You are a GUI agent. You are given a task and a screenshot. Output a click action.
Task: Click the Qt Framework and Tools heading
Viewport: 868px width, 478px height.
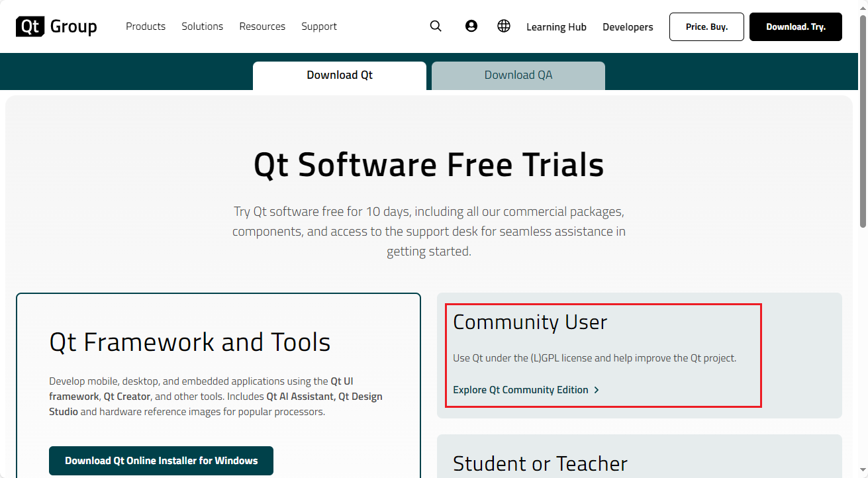[190, 342]
